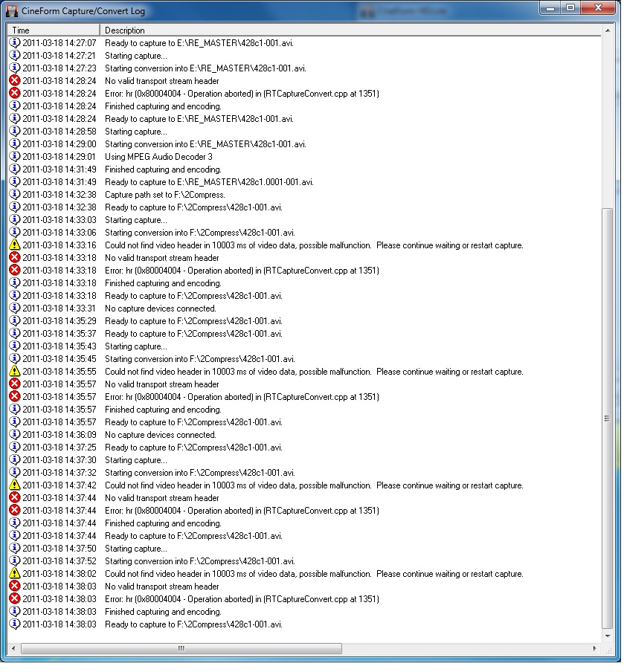Select the 'No capture devices connected' entry at 14:36:09

coord(160,435)
